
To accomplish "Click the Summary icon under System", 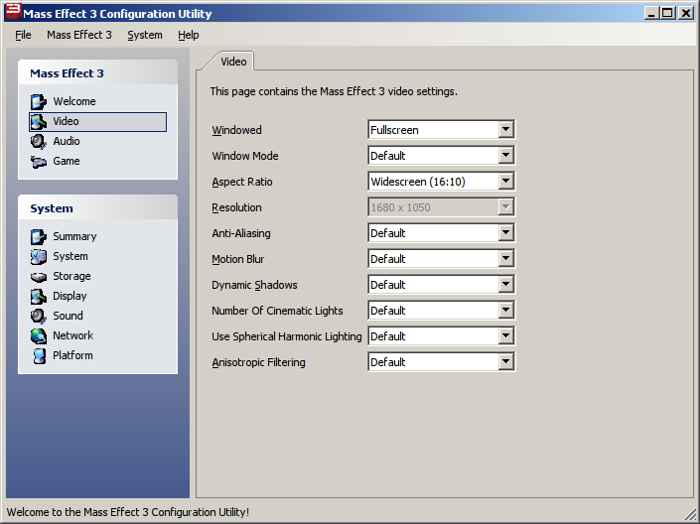I will point(38,237).
